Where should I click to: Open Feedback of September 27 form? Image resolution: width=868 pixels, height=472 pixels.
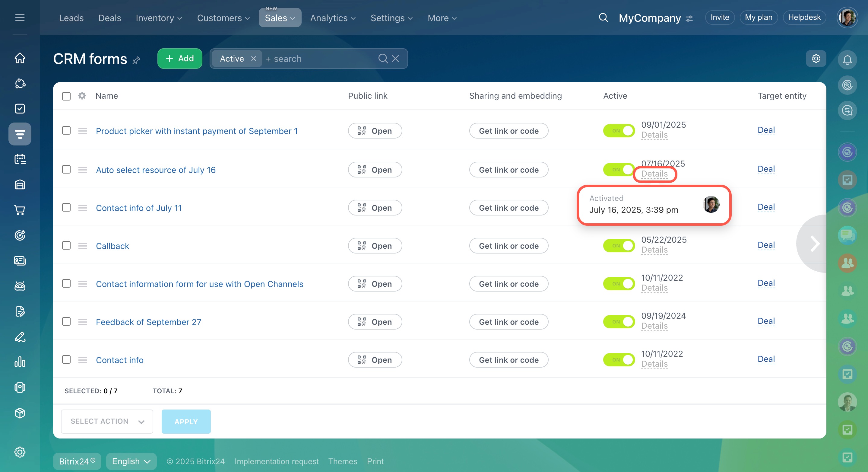click(x=148, y=322)
